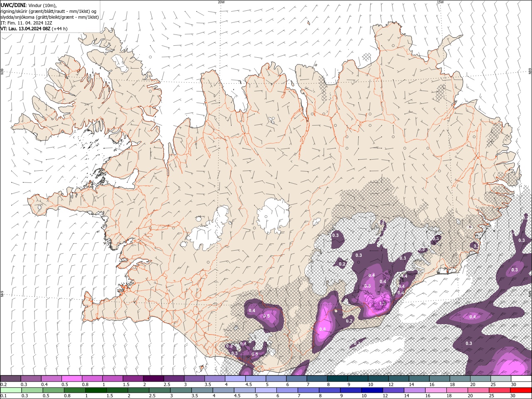This screenshot has width=532, height=399.
Task: Click the Drangajökull glacier patch in the Westfjords
Action: (120, 63)
